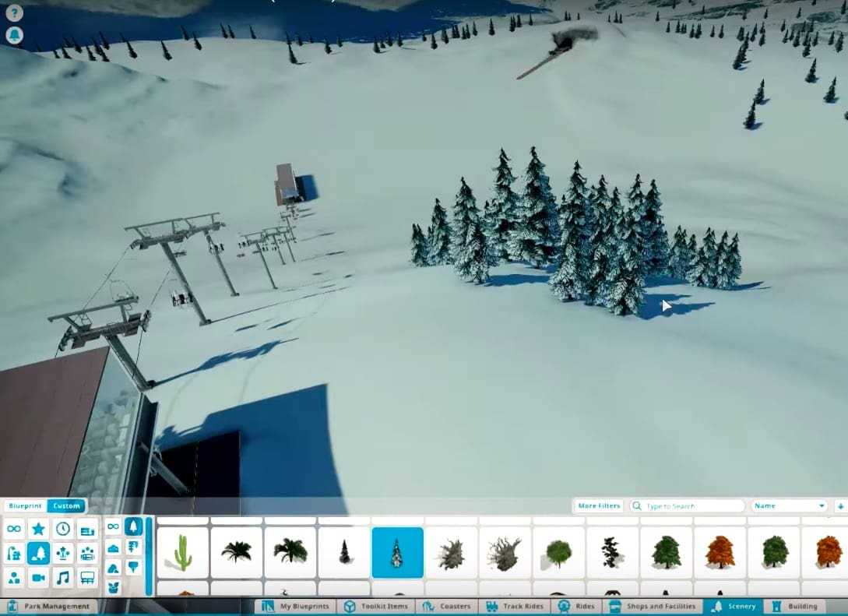Switch to Custom mode
The image size is (848, 616).
[66, 506]
